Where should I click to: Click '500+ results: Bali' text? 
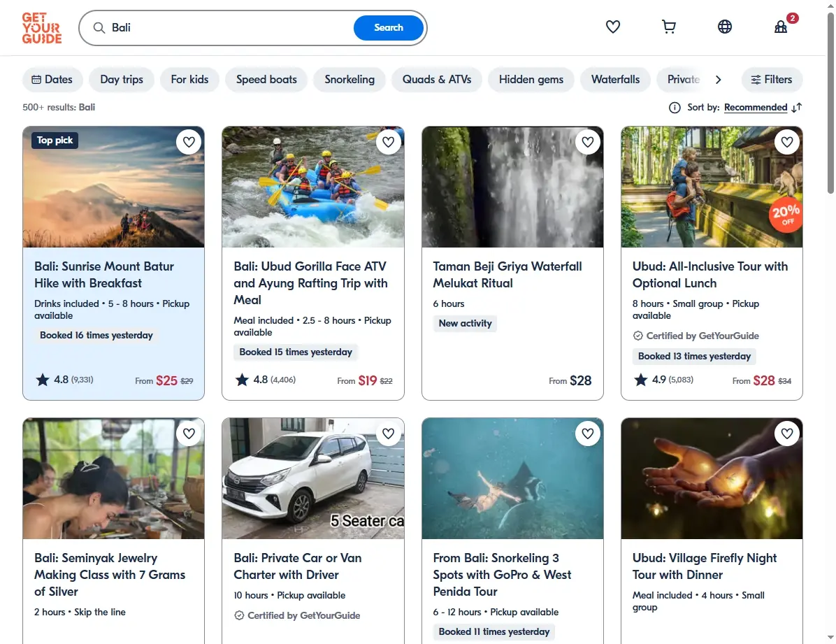(x=59, y=107)
